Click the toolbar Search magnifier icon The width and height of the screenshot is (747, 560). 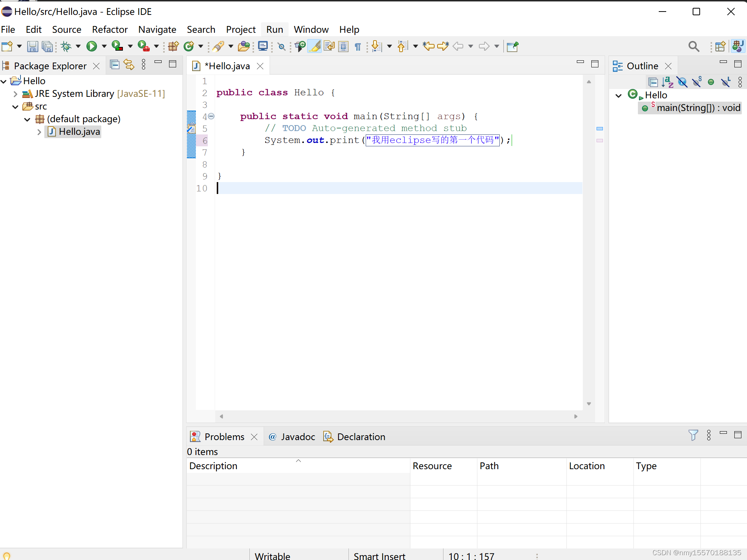pos(693,46)
